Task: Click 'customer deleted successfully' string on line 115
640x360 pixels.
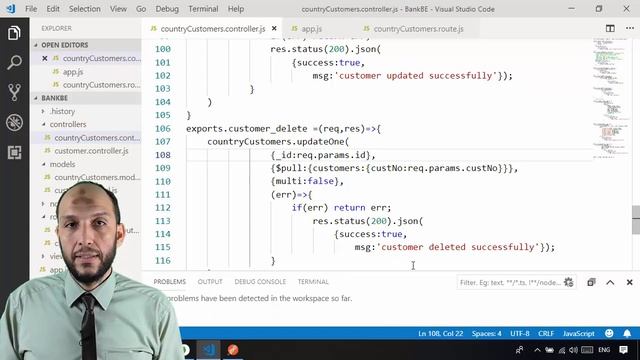Action: (460, 247)
